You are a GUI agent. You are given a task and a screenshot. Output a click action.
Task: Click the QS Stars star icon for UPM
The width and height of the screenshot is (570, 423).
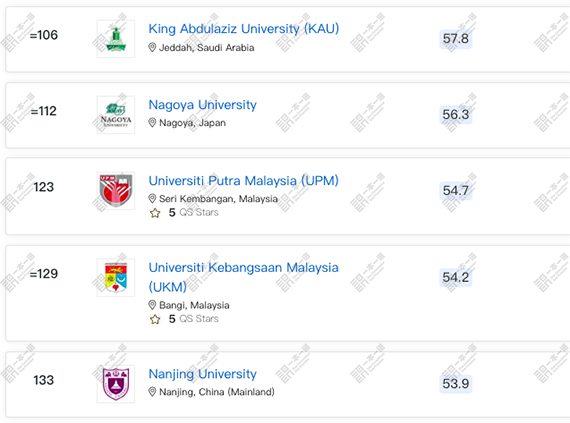click(x=155, y=213)
